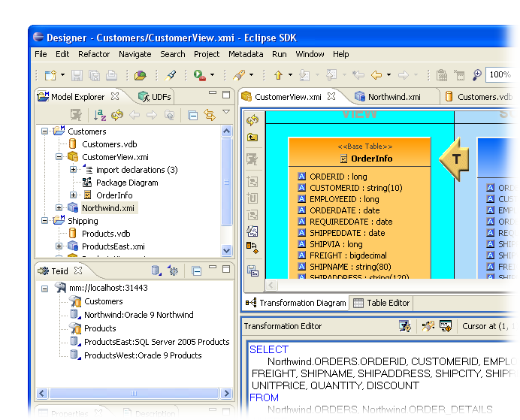Viewport: 520px width, 420px height.
Task: Expand the ProductsEast.xmi tree node
Action: pyautogui.click(x=59, y=246)
